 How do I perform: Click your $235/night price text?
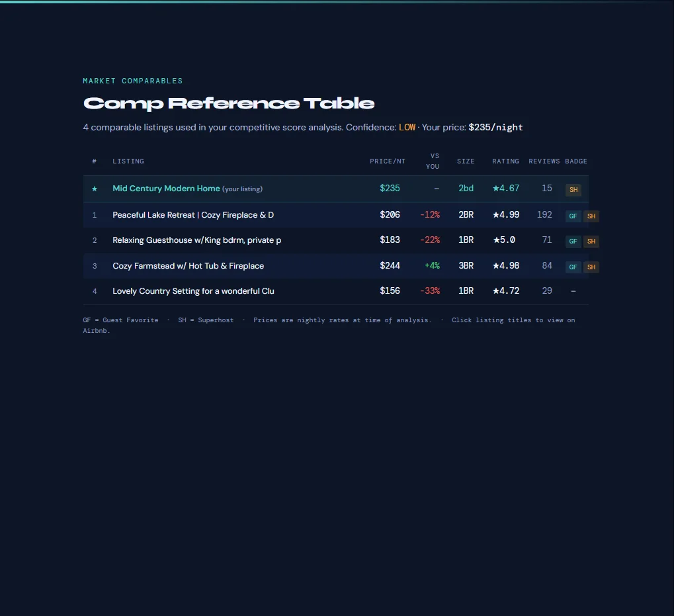point(495,127)
